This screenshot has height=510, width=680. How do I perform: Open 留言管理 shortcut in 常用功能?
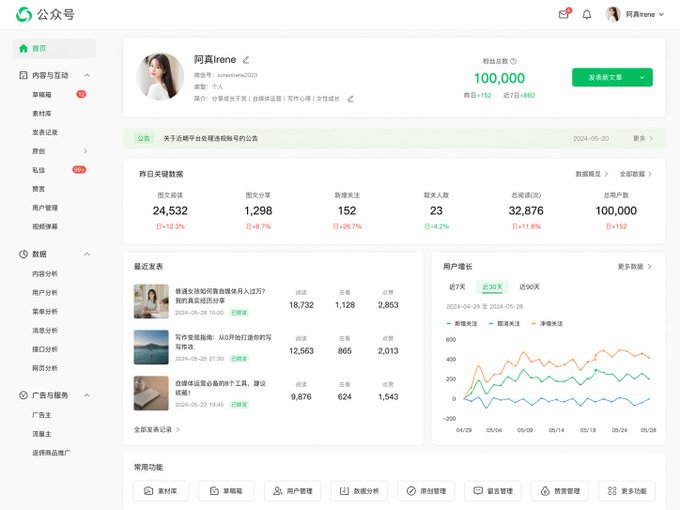coord(493,491)
